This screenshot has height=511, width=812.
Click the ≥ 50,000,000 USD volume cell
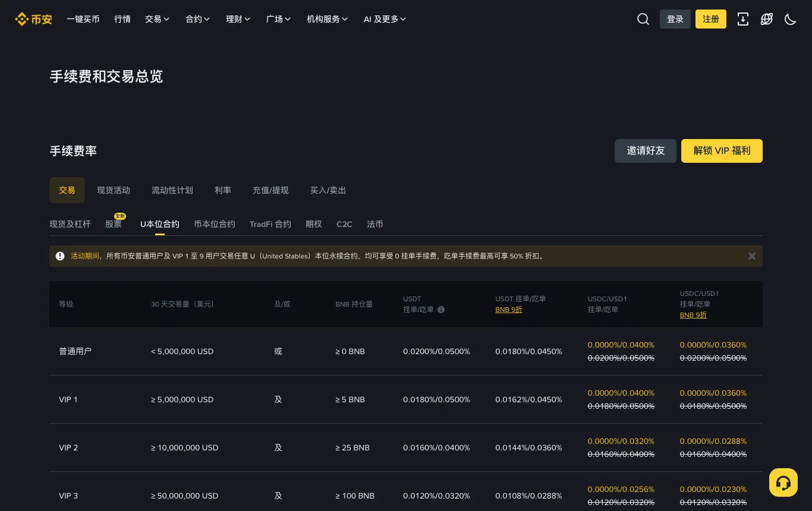(184, 496)
